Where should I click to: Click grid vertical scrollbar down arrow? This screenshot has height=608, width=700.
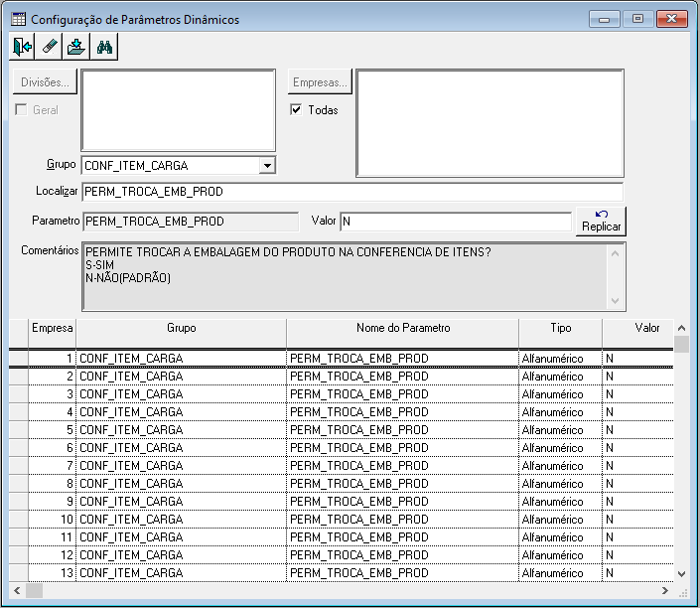pyautogui.click(x=681, y=573)
